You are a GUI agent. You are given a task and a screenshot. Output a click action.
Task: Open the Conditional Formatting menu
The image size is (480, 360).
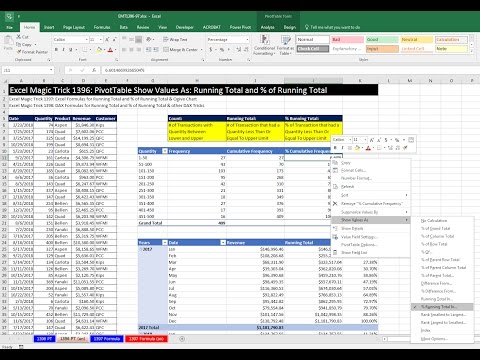coord(264,45)
